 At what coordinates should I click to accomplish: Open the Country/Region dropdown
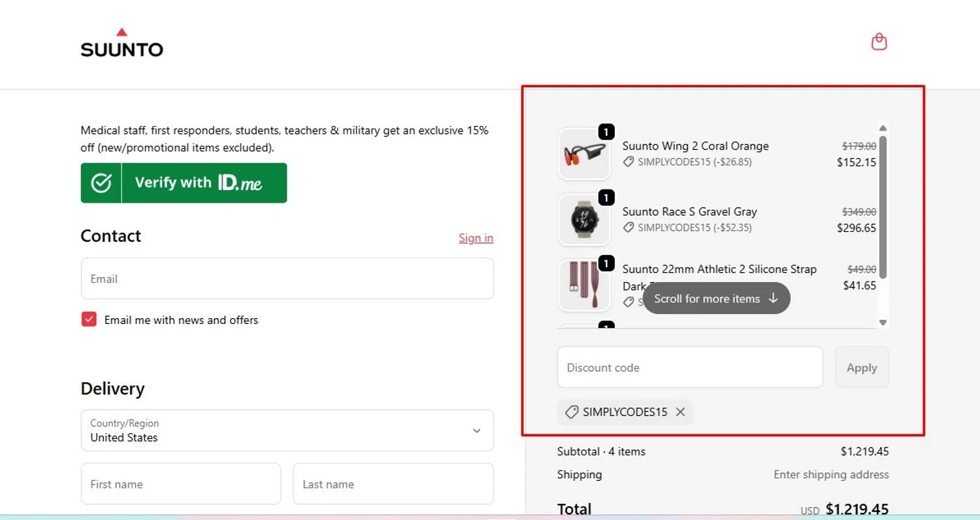[287, 431]
